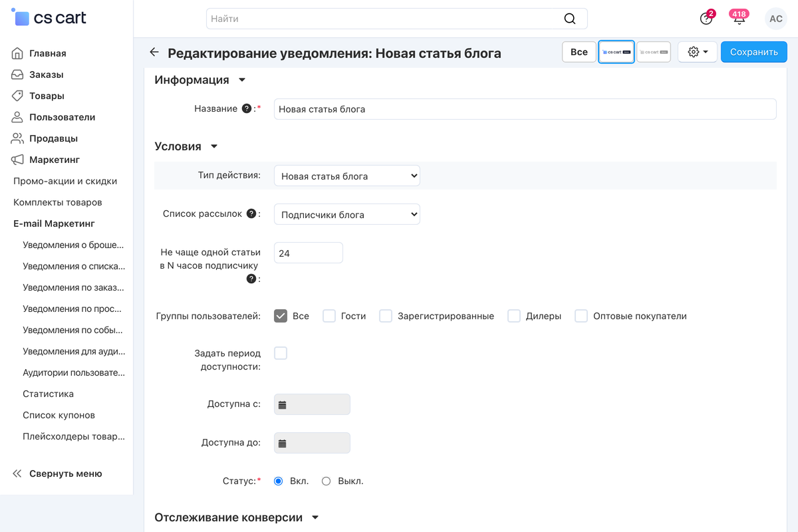Go back using the left arrow
The height and width of the screenshot is (532, 798).
click(x=154, y=52)
